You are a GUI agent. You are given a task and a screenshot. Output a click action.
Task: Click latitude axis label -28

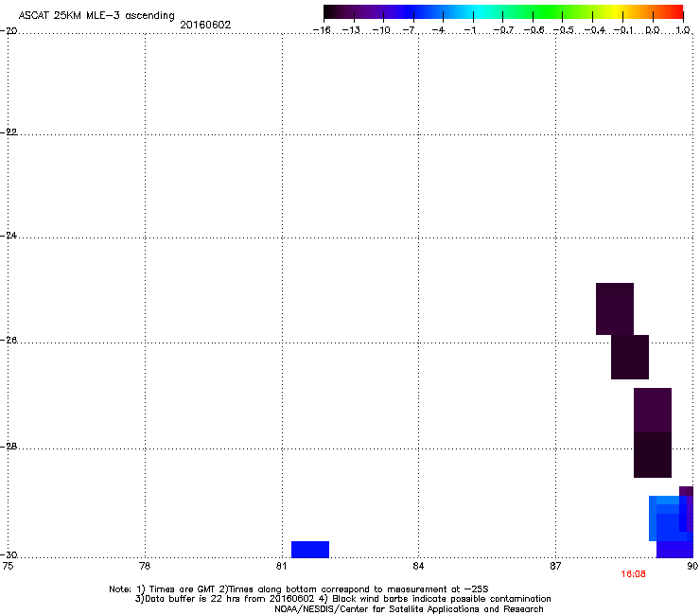(9, 447)
